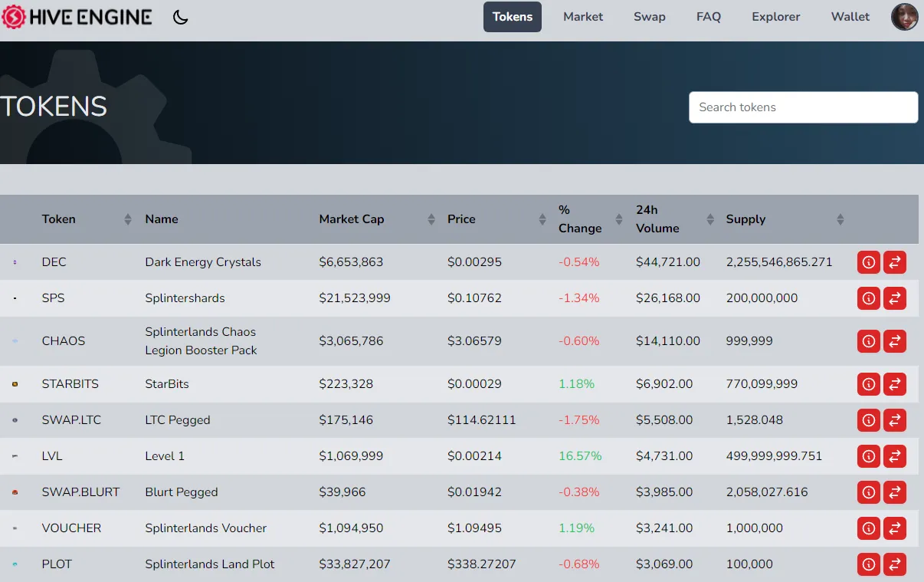The width and height of the screenshot is (924, 582).
Task: Click the STARBITS token logo
Action: point(15,384)
